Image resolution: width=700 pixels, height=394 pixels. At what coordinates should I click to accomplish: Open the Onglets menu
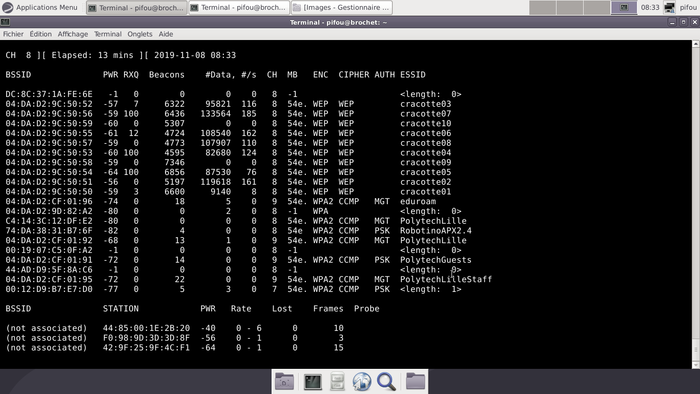(x=140, y=34)
